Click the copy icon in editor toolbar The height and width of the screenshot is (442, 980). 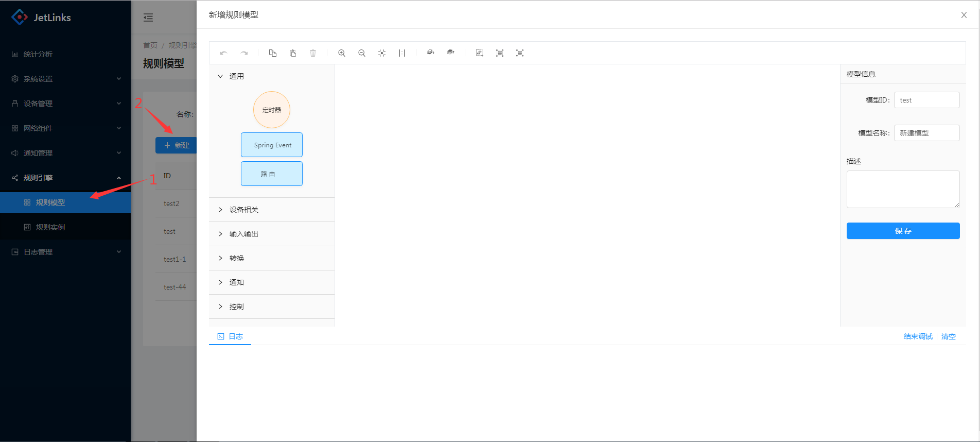273,53
